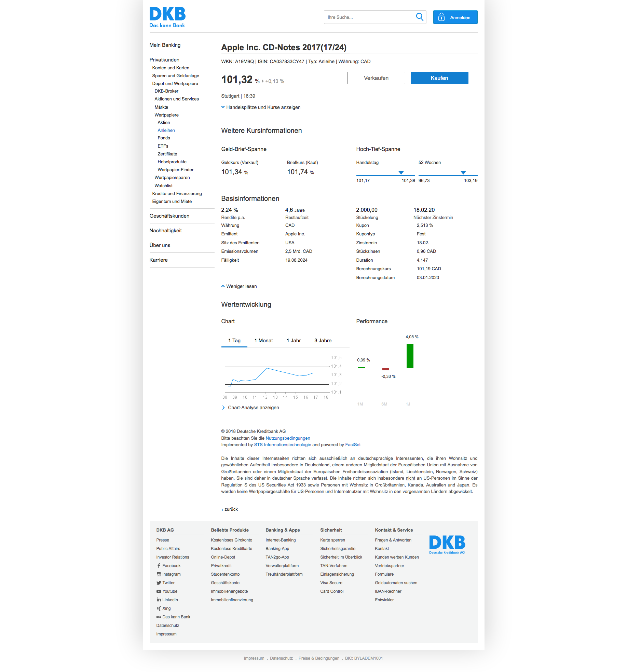Viewport: 627px width, 672px height.
Task: Click the Youtube icon in the footer
Action: click(159, 591)
